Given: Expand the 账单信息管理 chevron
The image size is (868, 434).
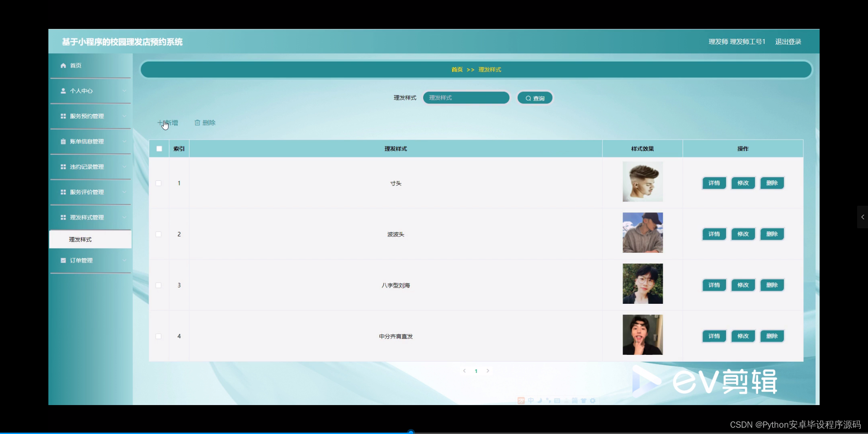Looking at the screenshot, I should click(x=124, y=142).
